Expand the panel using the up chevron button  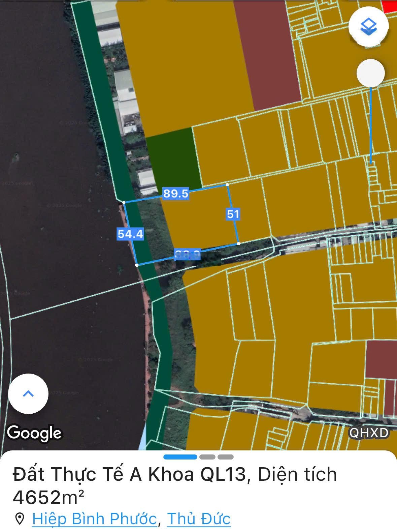tap(28, 393)
